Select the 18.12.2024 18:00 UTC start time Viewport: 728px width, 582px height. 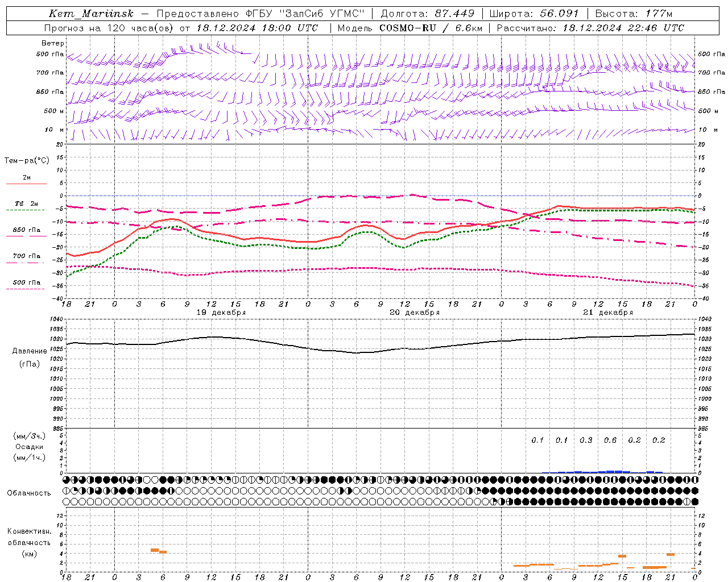point(257,28)
